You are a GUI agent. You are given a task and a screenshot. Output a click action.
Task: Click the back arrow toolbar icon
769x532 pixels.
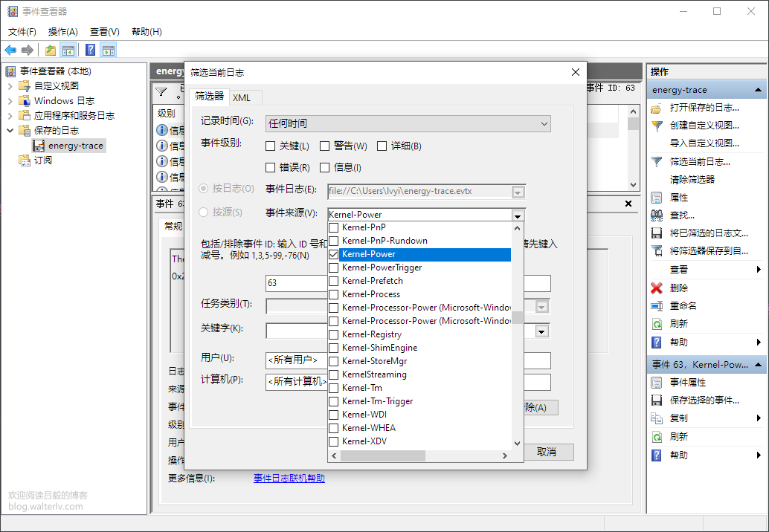(x=10, y=50)
